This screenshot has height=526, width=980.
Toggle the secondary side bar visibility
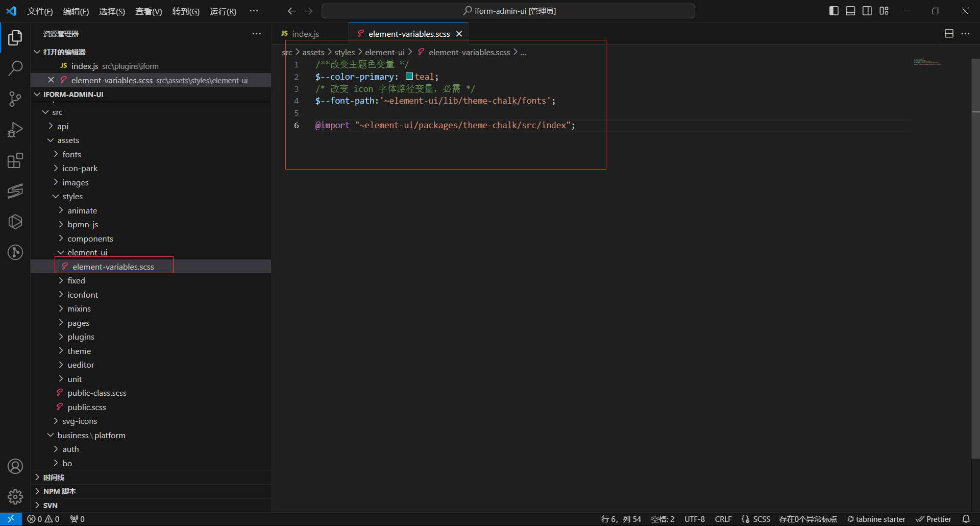click(x=867, y=11)
